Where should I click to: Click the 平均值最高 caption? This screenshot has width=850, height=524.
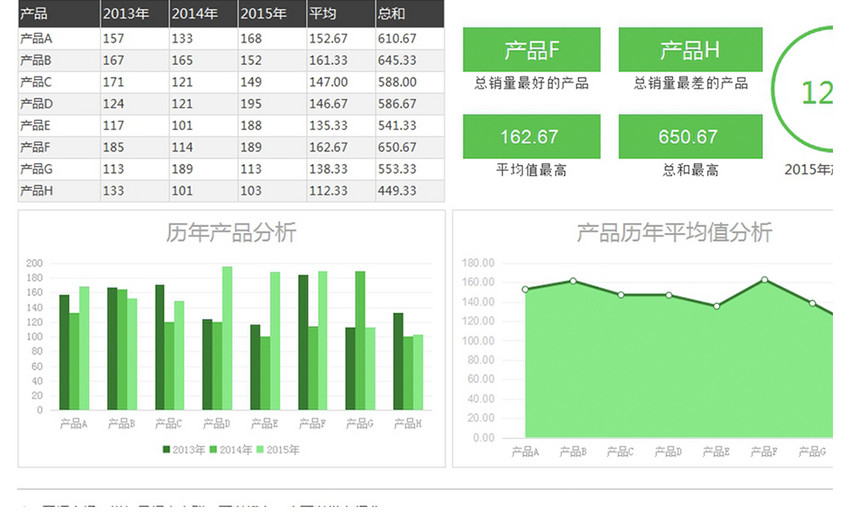[531, 170]
